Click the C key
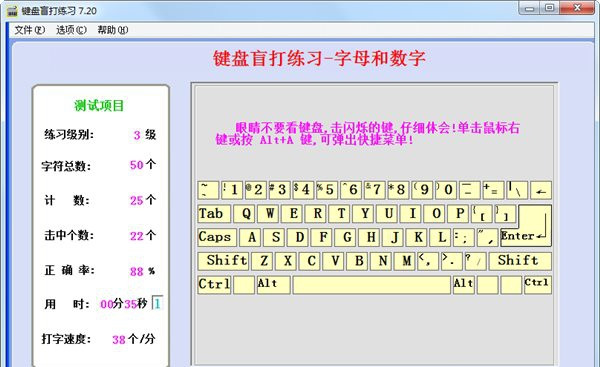Screen dimensions: 600x367 tap(311, 261)
